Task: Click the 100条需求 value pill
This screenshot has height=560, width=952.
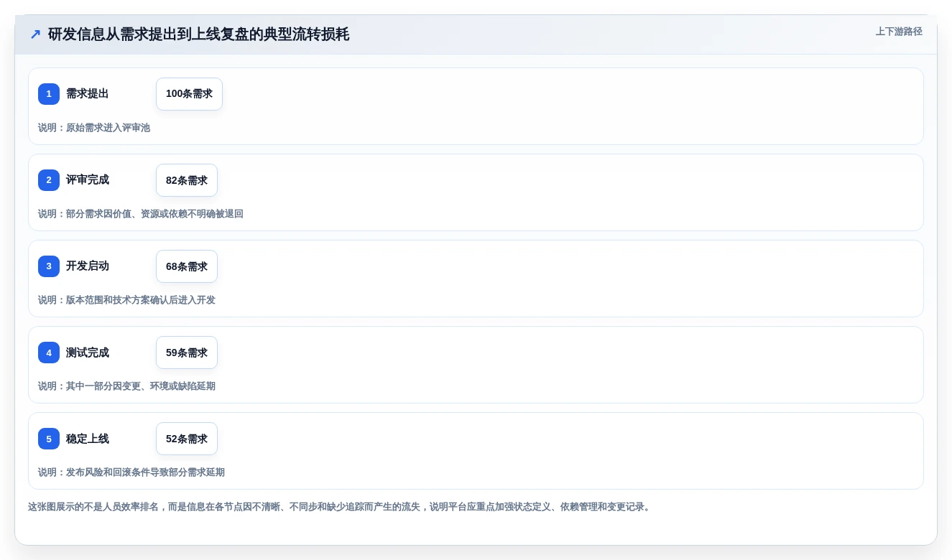Action: [x=189, y=94]
